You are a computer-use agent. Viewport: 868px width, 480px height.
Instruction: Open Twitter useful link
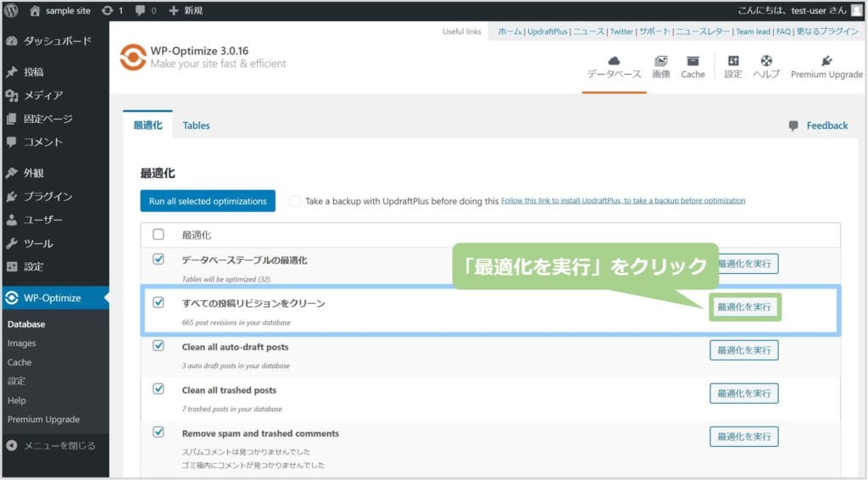(621, 31)
